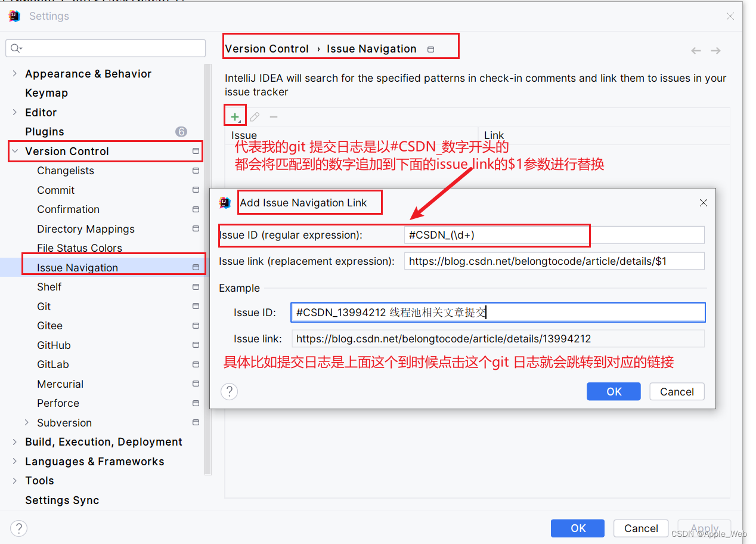Viewport: 756px width, 544px height.
Task: Click OK in Add Issue Navigation Link dialog
Action: [614, 391]
